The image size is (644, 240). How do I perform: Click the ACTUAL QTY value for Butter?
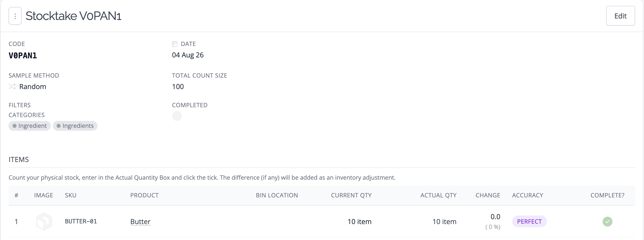click(x=444, y=221)
